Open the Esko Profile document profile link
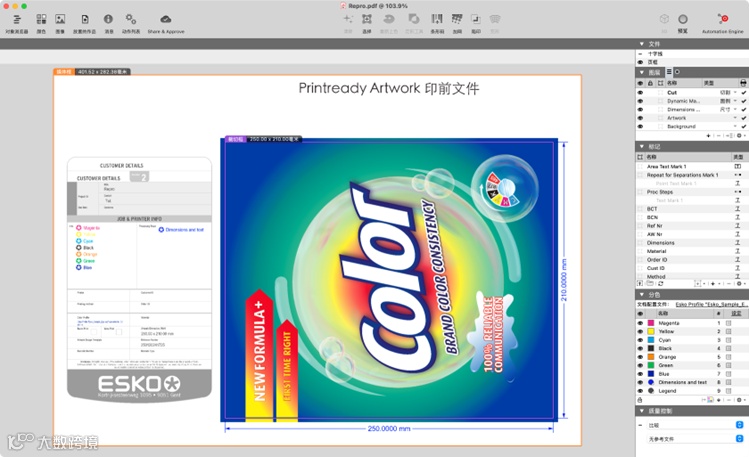749x457 pixels. click(711, 304)
